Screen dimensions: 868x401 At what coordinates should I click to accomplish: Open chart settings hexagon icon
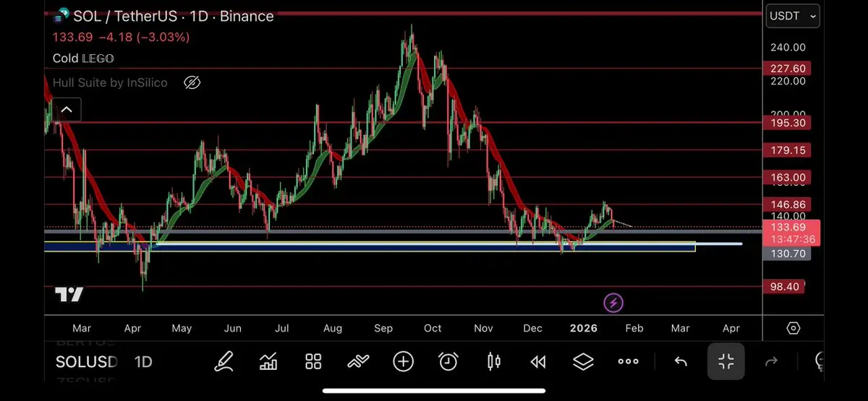[793, 328]
